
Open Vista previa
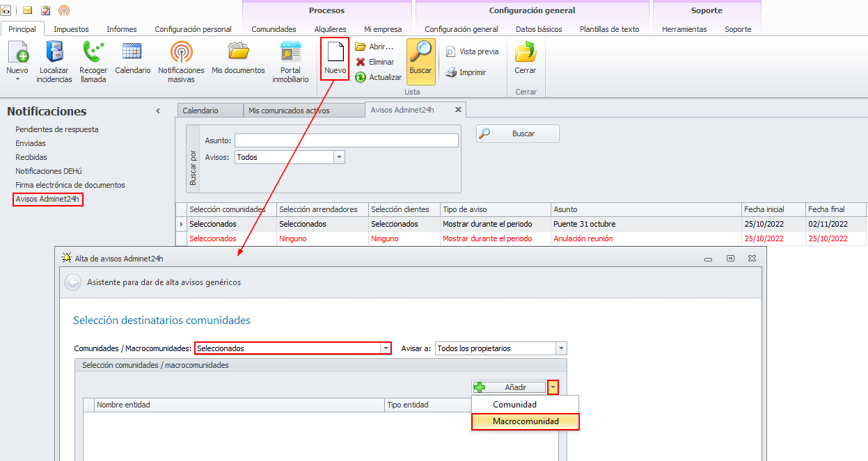pyautogui.click(x=472, y=51)
